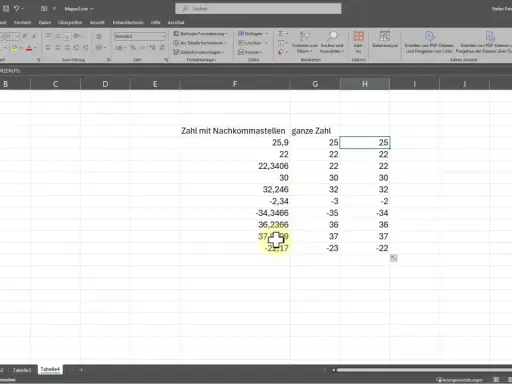The image size is (512, 384).
Task: Select the 'ganze Zahl' header cell
Action: point(315,131)
